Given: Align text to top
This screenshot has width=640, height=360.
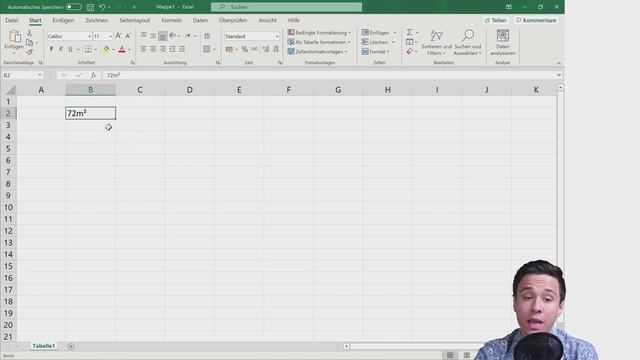Looking at the screenshot, I should 144,36.
